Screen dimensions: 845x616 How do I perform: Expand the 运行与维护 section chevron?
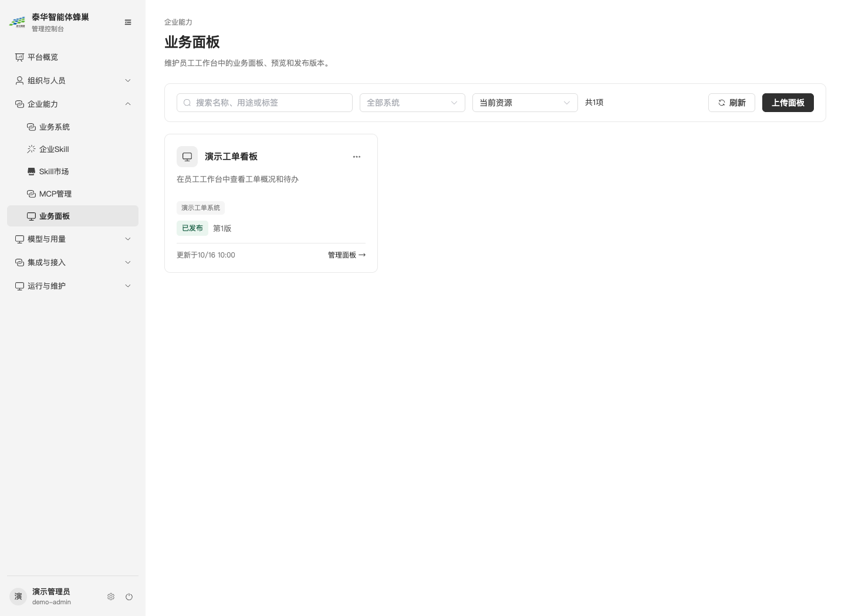click(128, 286)
